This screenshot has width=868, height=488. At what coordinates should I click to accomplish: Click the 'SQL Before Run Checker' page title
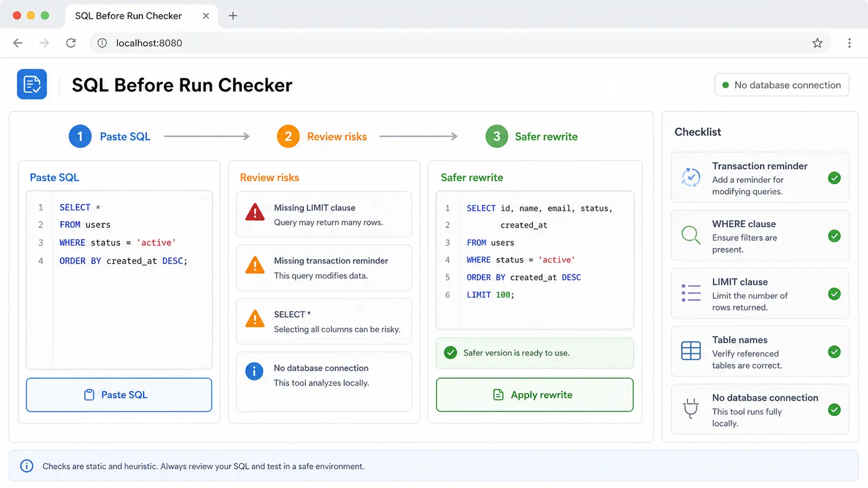[x=182, y=85]
